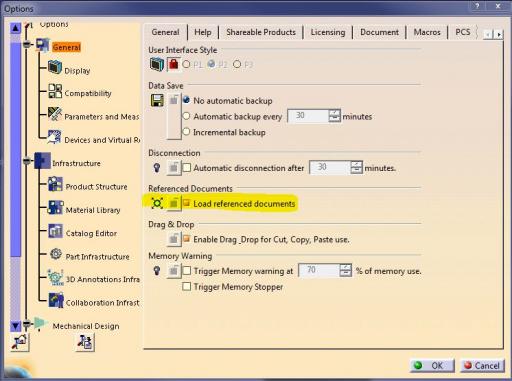Enable Automatic disconnection after checkbox
Screen dimensions: 512x381
pyautogui.click(x=187, y=168)
